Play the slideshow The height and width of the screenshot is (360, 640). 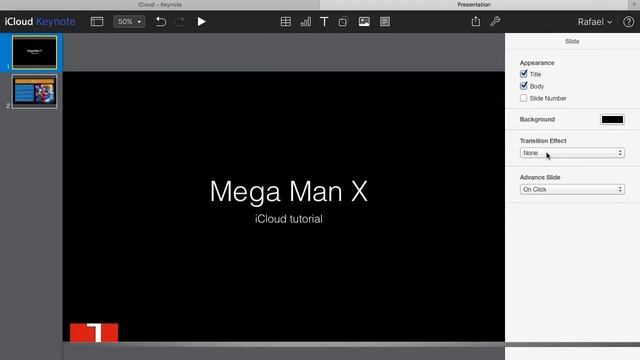coord(201,22)
